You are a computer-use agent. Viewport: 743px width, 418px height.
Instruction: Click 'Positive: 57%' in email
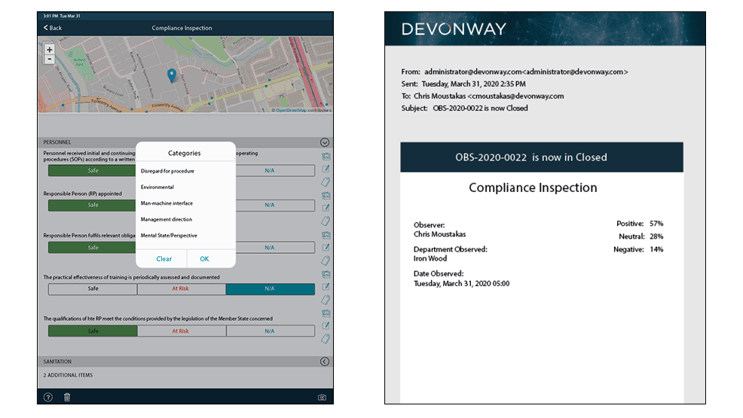640,223
